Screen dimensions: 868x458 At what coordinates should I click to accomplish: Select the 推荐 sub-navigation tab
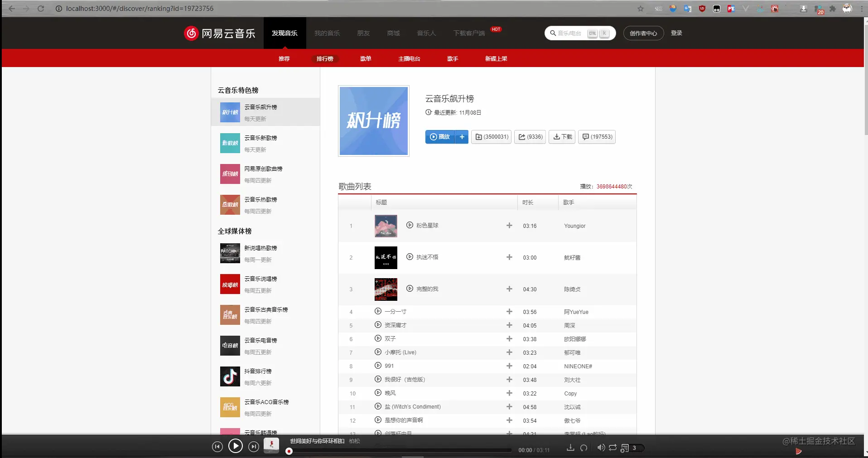284,59
